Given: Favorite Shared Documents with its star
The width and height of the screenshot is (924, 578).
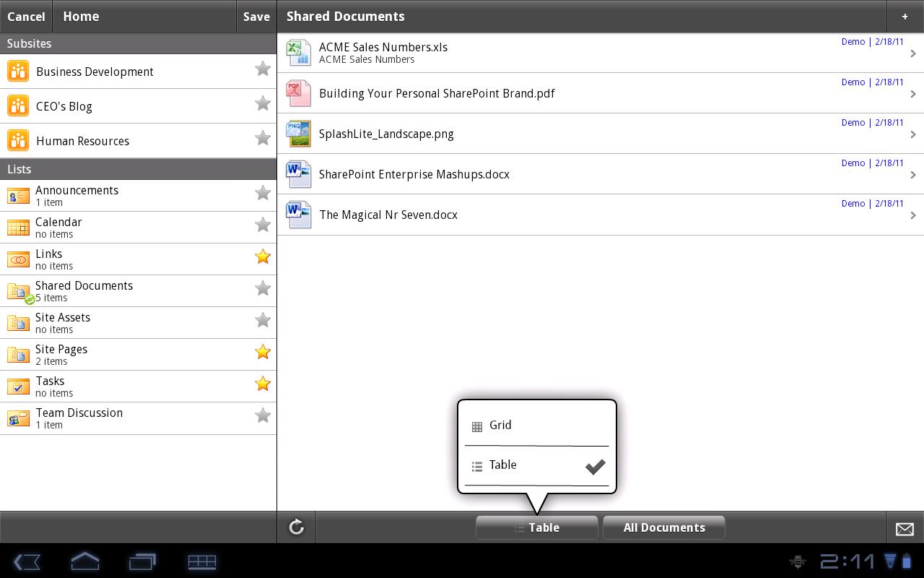Looking at the screenshot, I should [x=263, y=288].
